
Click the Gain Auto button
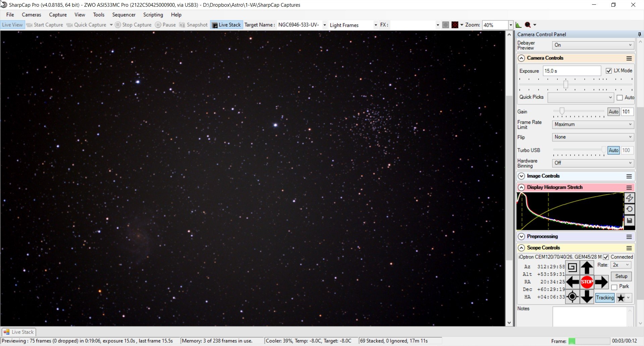click(613, 112)
